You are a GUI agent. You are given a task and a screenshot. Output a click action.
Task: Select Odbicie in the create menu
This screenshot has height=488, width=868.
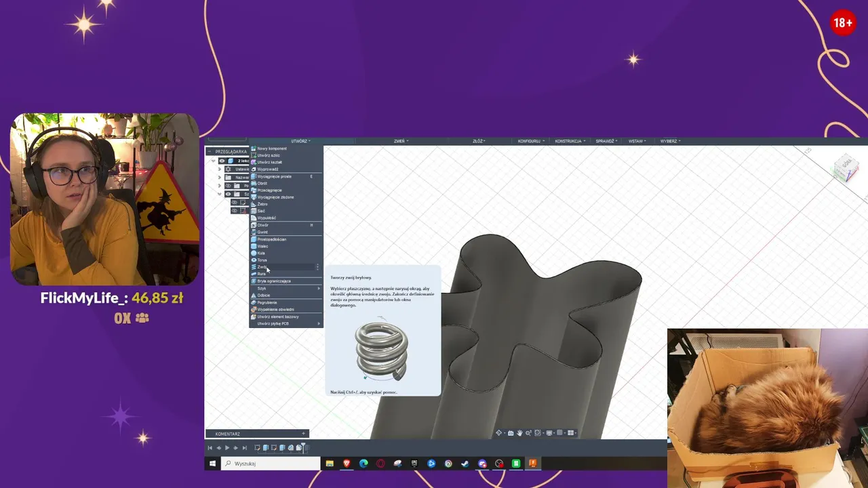[x=286, y=295]
